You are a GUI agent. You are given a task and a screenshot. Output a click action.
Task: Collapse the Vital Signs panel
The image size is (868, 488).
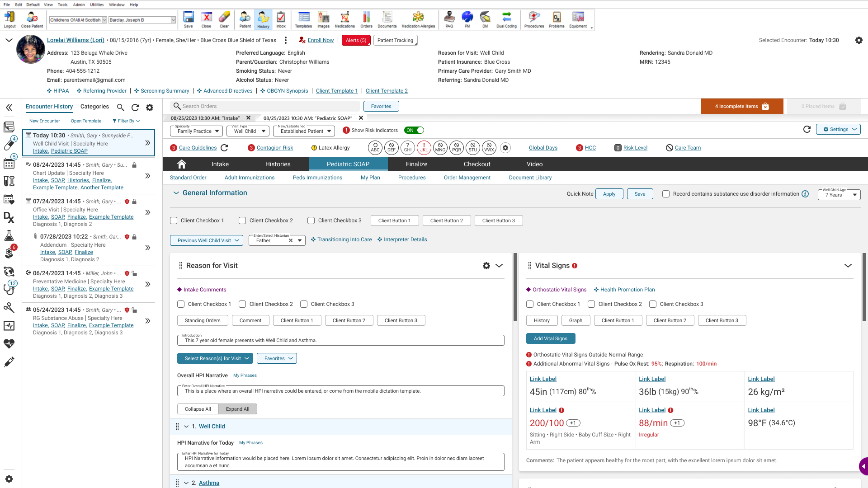click(848, 266)
